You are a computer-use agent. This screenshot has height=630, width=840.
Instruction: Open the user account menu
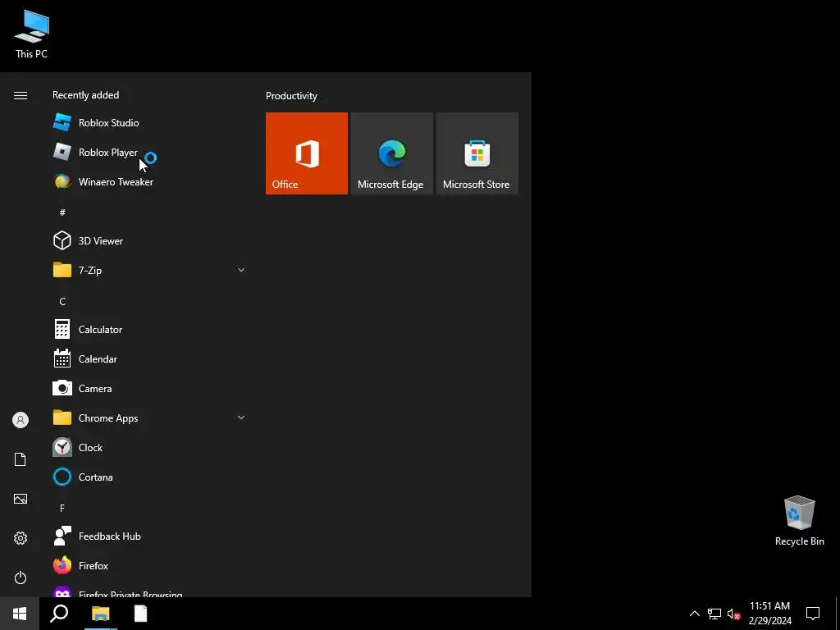point(21,420)
